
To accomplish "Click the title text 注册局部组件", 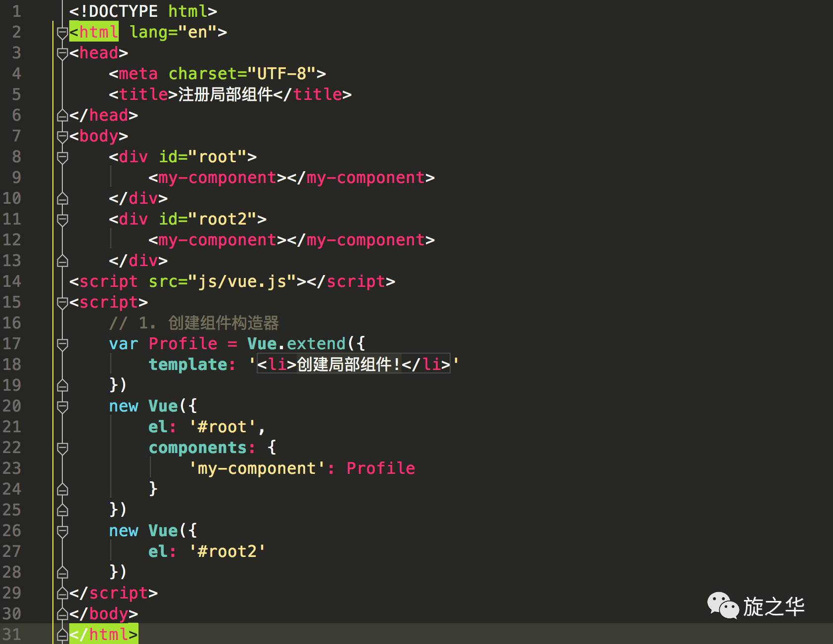I will point(226,94).
